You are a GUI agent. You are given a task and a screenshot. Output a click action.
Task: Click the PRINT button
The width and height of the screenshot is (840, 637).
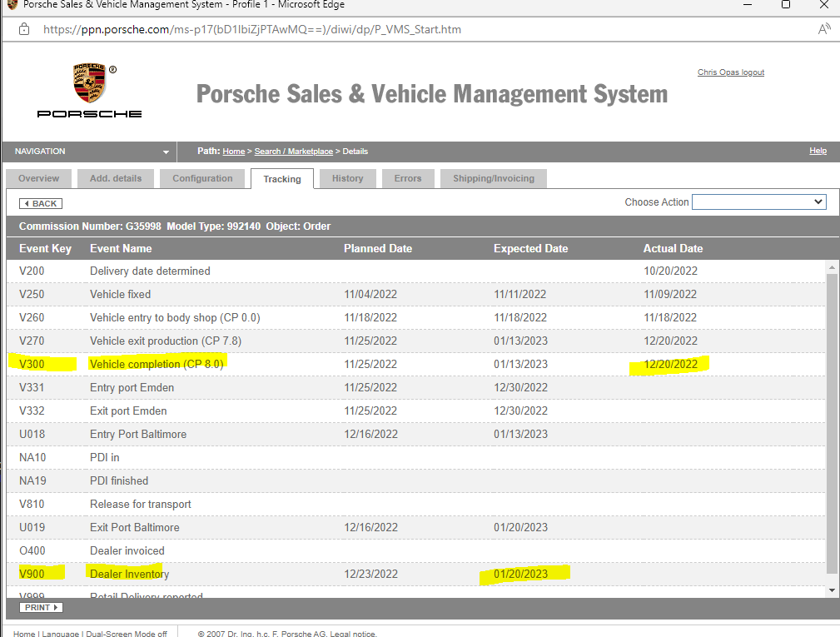(x=41, y=608)
